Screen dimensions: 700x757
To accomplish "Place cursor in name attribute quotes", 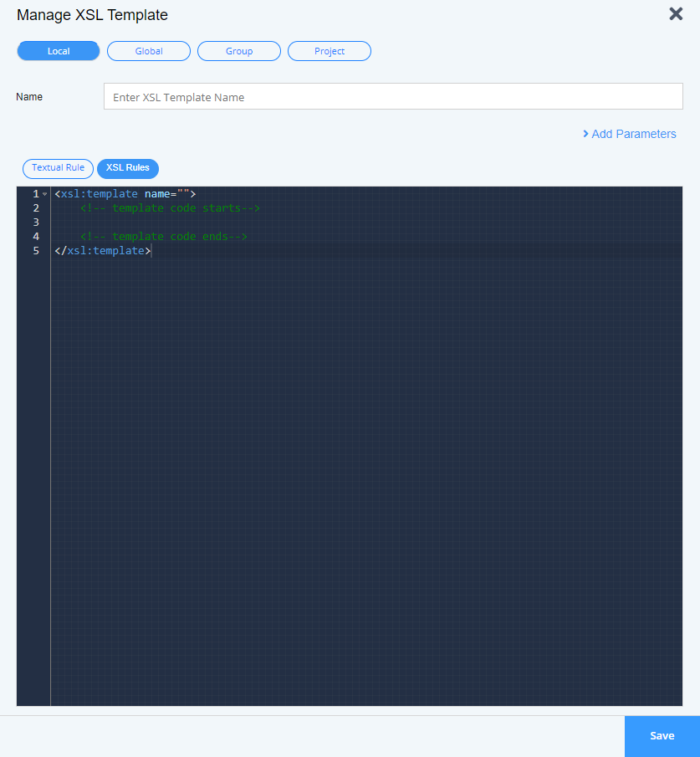I will (x=183, y=194).
